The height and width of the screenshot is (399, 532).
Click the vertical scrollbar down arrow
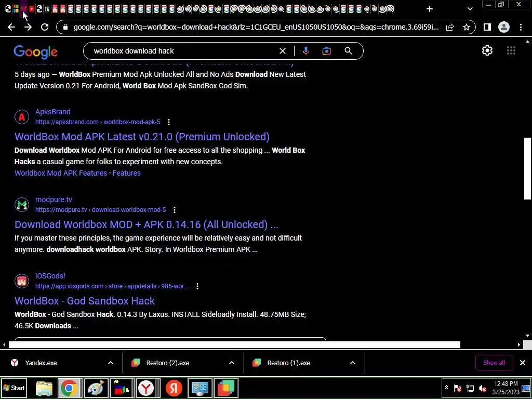click(528, 336)
